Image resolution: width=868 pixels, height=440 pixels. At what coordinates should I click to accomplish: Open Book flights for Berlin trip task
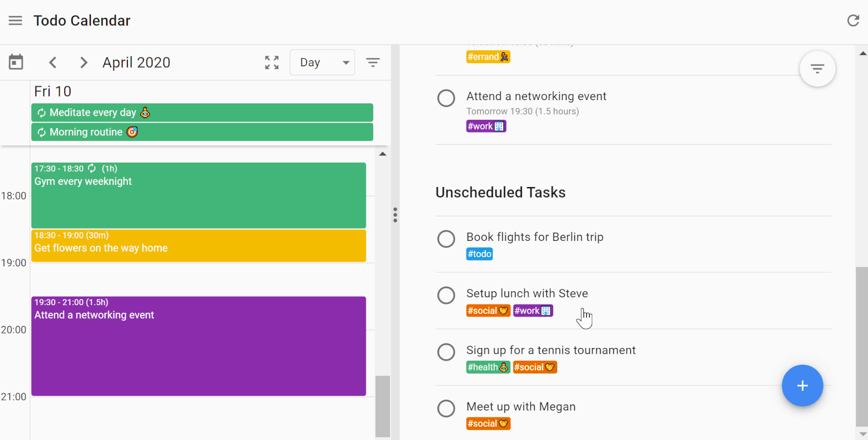535,237
